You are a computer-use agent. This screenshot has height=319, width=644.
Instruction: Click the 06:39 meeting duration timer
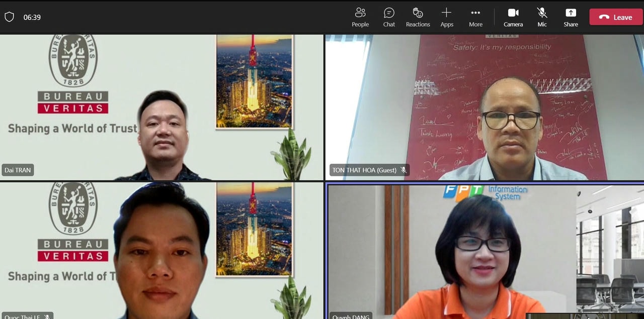(x=32, y=17)
